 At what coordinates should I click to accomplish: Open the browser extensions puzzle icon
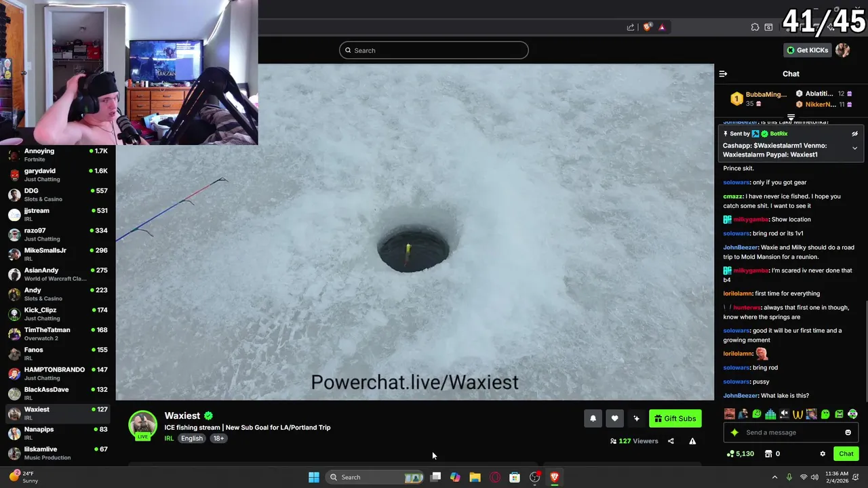[x=755, y=27]
